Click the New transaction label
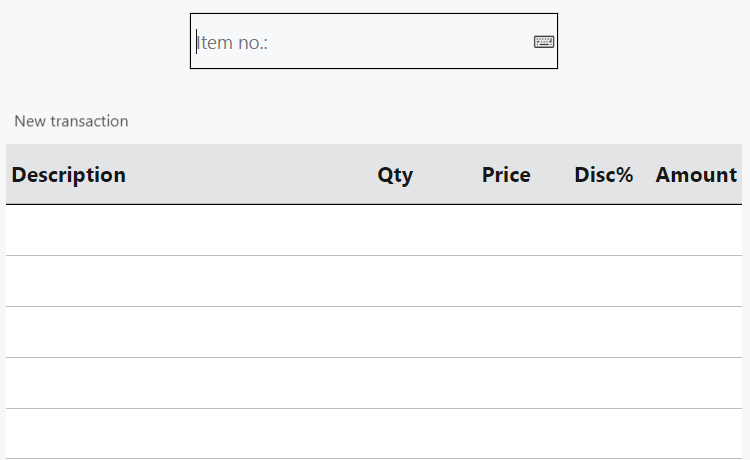The height and width of the screenshot is (460, 750). pyautogui.click(x=71, y=121)
